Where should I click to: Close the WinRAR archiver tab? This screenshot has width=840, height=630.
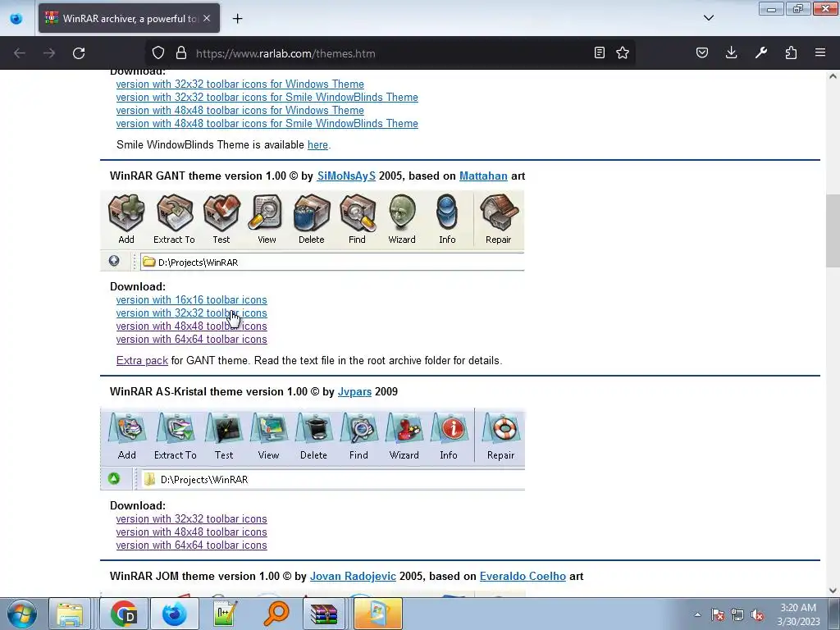207,18
